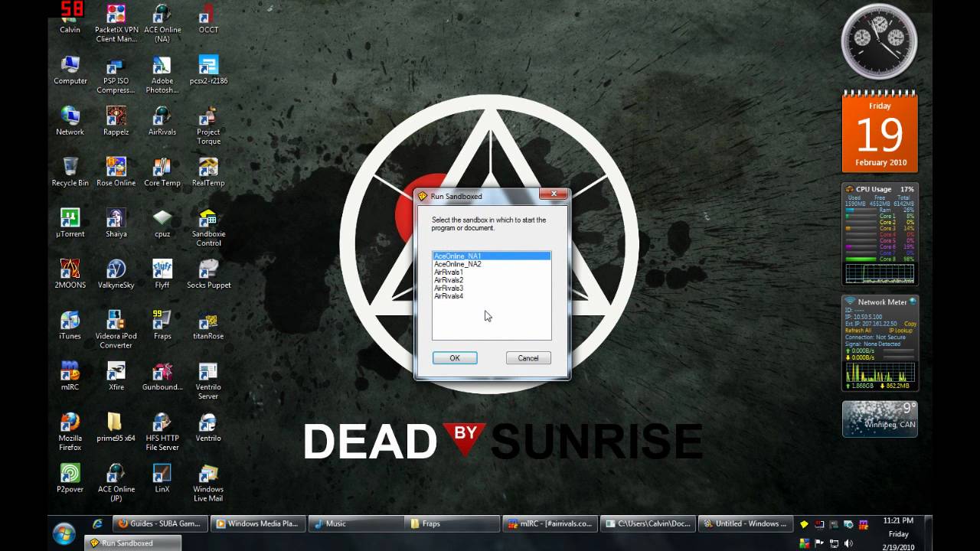The width and height of the screenshot is (980, 551).
Task: Select the Recycle Bin icon
Action: (70, 172)
